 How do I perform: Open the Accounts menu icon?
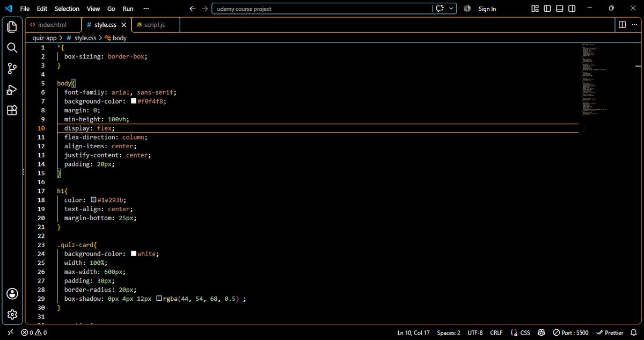(12, 294)
